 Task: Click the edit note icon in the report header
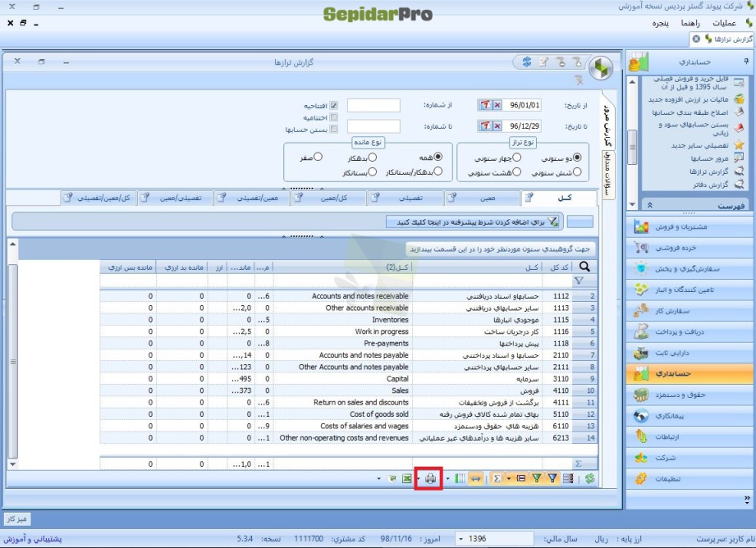543,62
